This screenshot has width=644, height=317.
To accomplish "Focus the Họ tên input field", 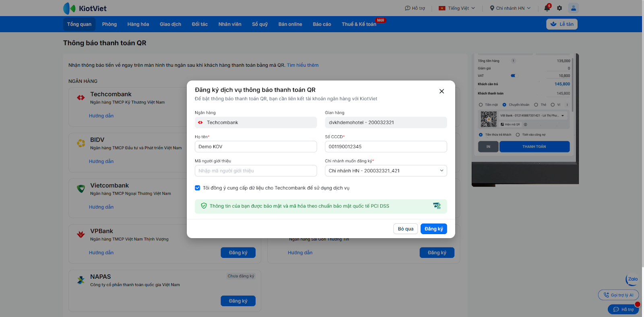I will coord(256,147).
